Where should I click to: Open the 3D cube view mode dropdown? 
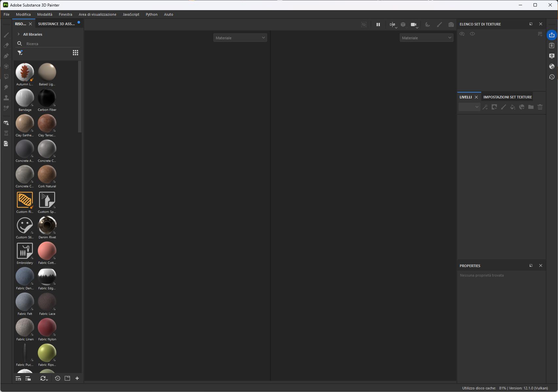point(403,25)
